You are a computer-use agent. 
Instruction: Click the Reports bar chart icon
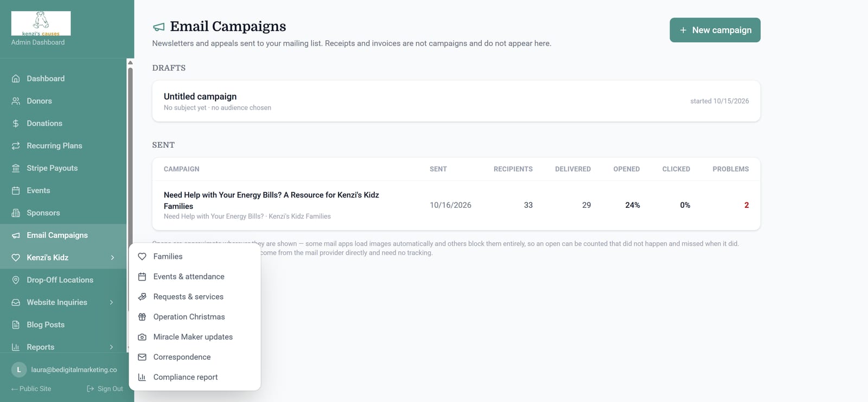pos(16,347)
